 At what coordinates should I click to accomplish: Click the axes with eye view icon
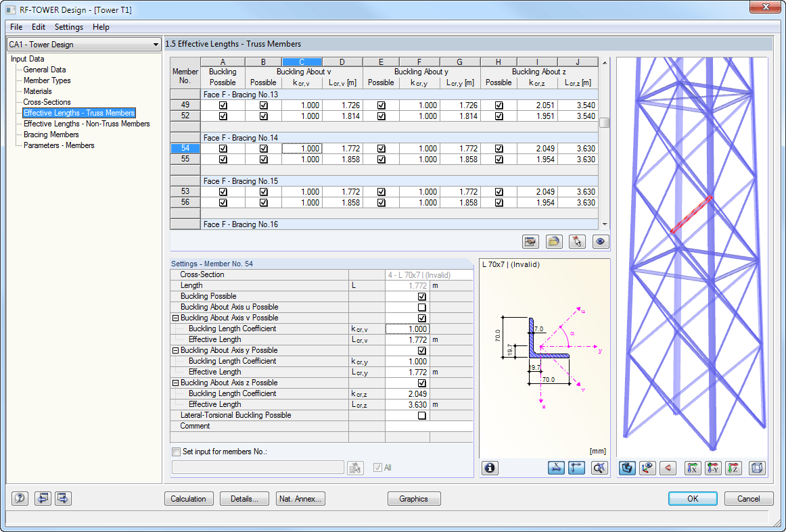tap(647, 468)
